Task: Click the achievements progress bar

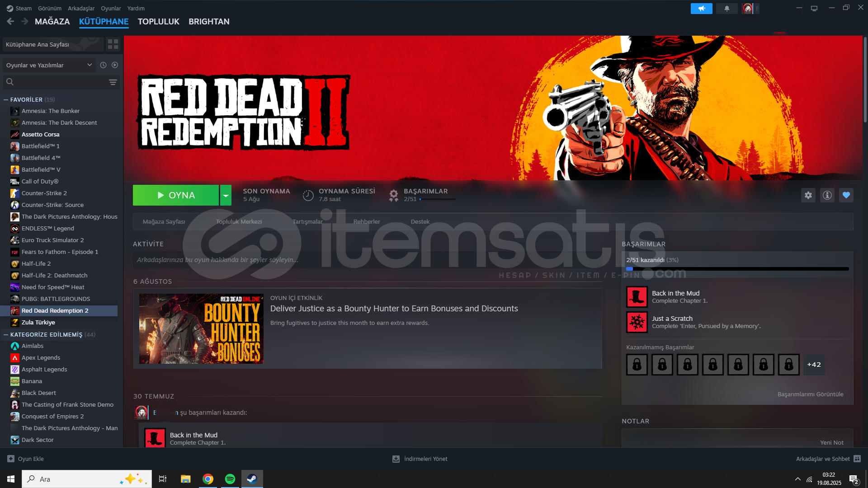Action: point(737,269)
